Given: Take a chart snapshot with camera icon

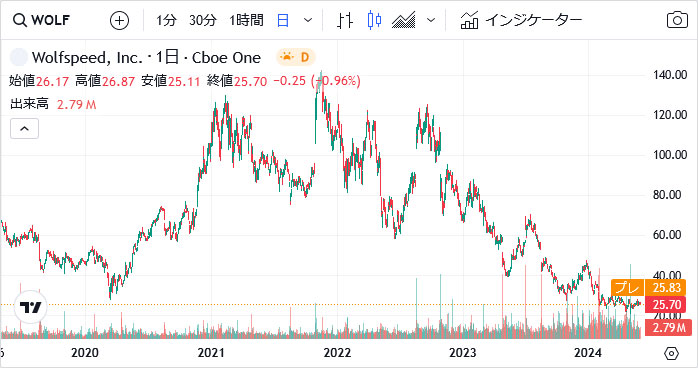Looking at the screenshot, I should 677,20.
